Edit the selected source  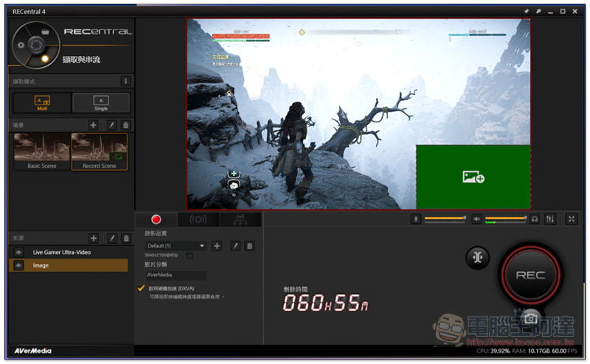pyautogui.click(x=112, y=238)
